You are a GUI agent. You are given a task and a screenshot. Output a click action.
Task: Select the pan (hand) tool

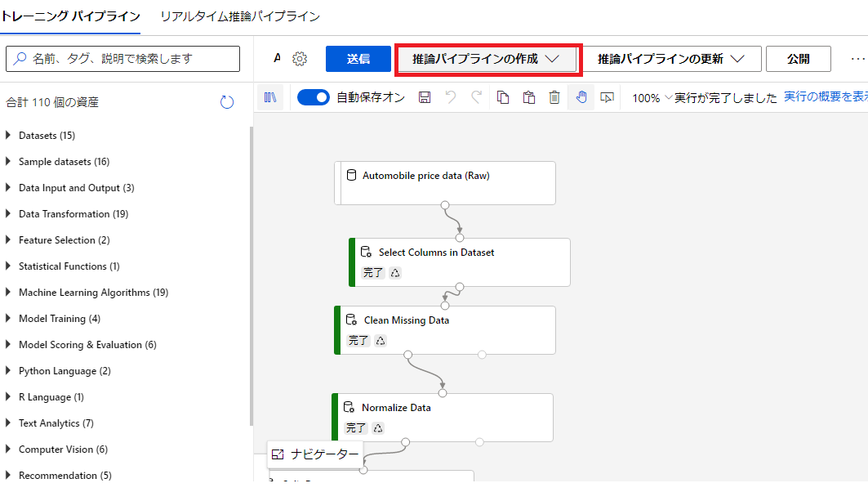tap(581, 96)
